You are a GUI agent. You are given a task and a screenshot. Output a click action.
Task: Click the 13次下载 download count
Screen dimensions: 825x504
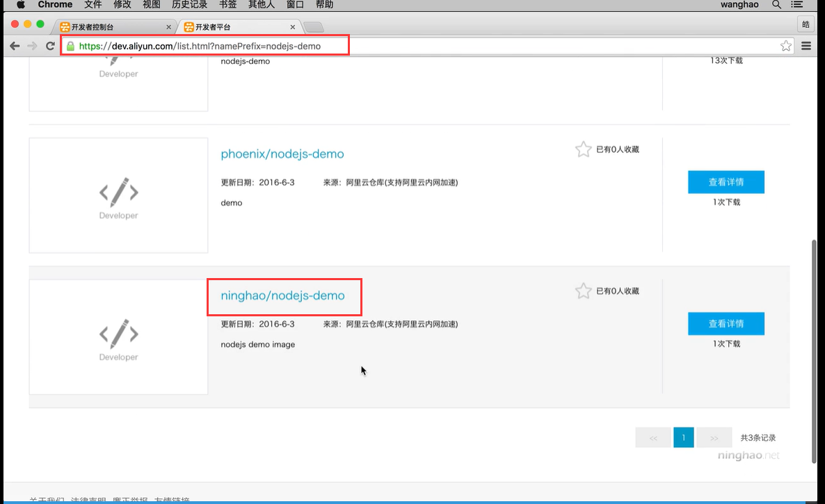(726, 61)
